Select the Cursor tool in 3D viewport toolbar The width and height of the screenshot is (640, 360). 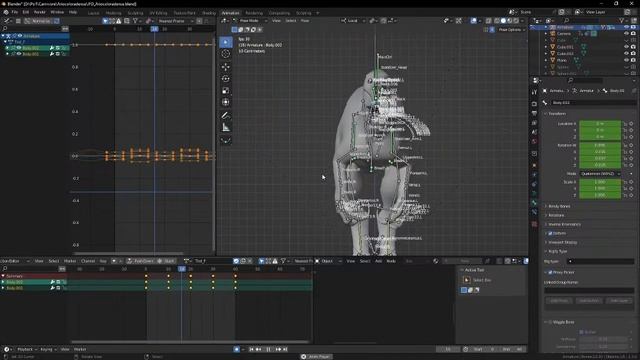[x=226, y=54]
